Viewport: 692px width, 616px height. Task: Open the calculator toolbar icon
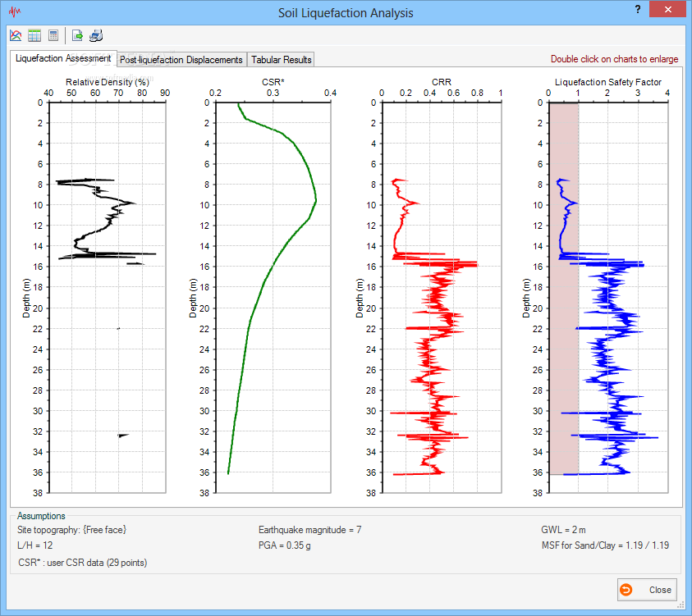coord(53,36)
